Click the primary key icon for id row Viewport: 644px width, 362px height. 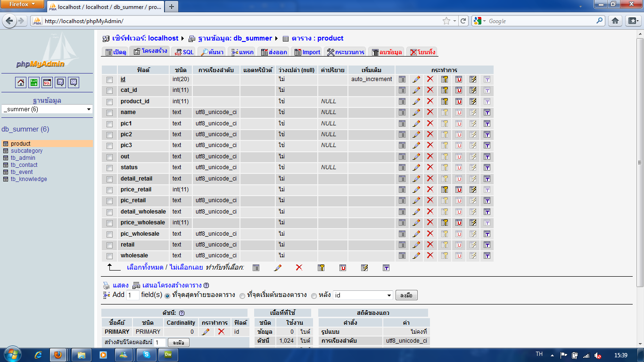click(x=445, y=79)
